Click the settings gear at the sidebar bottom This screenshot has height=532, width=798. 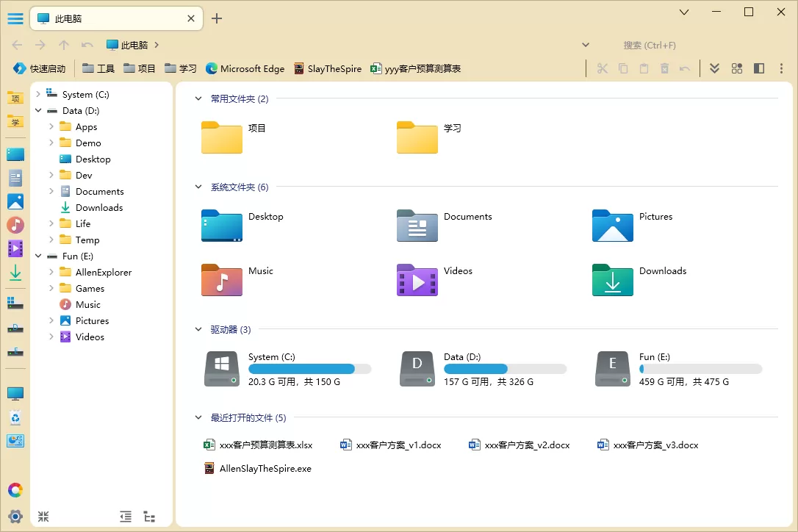point(15,517)
